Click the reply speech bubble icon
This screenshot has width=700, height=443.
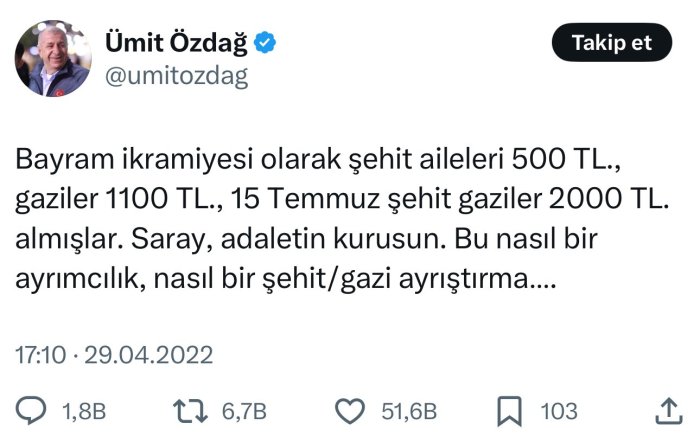[35, 410]
